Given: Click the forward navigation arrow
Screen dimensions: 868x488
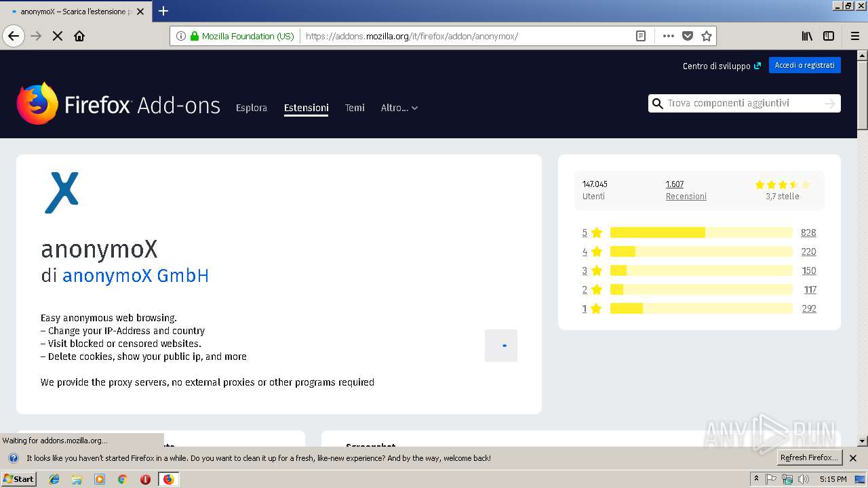Looking at the screenshot, I should [36, 36].
